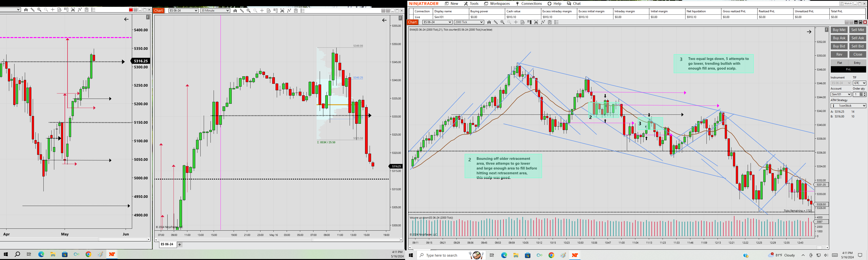Viewport: 868px width, 260px height.
Task: Click Sell Bid button
Action: click(x=858, y=46)
